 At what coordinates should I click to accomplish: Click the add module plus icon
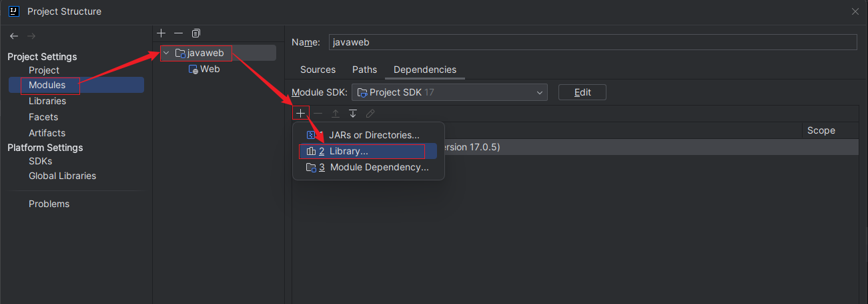coord(161,33)
